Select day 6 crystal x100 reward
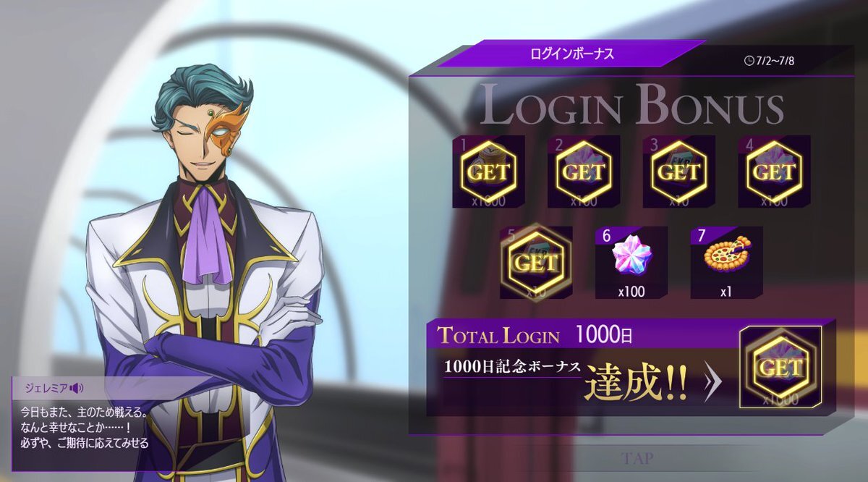 click(x=631, y=262)
